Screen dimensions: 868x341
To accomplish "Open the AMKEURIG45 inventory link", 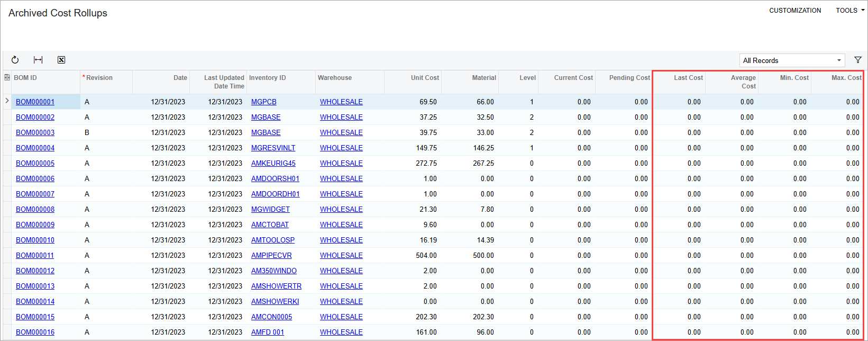I will [x=273, y=163].
